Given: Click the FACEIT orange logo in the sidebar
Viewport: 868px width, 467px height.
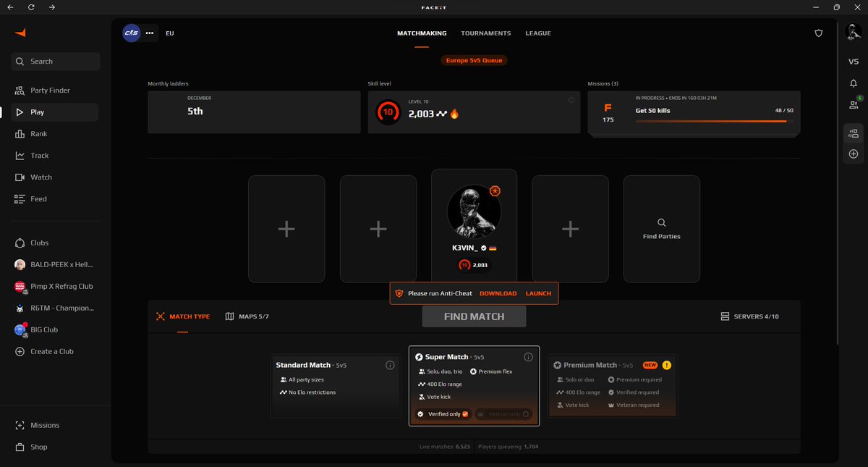Looking at the screenshot, I should point(20,33).
